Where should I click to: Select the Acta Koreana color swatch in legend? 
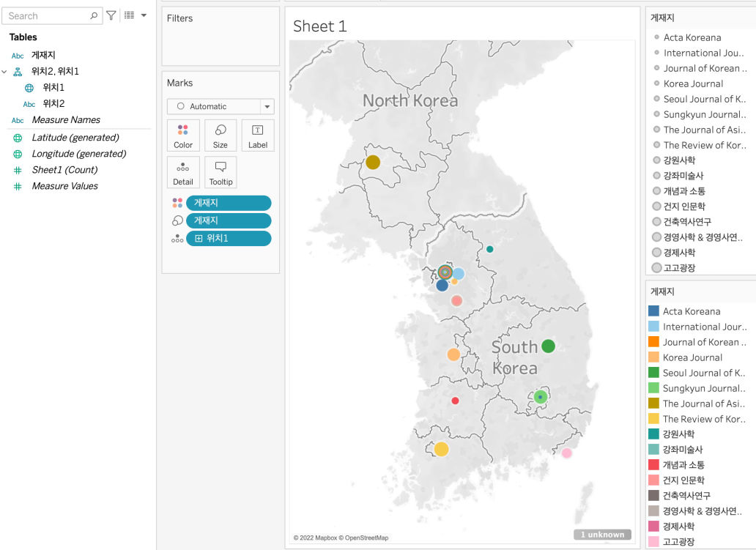(x=653, y=311)
